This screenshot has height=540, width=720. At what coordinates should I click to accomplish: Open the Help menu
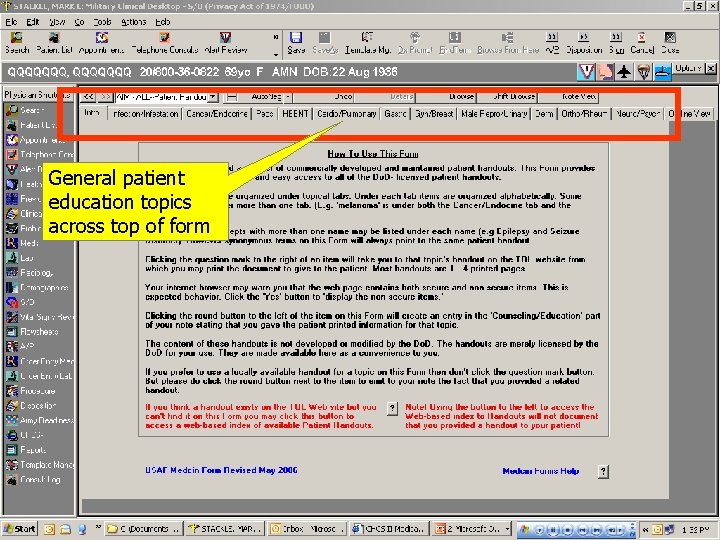(163, 22)
